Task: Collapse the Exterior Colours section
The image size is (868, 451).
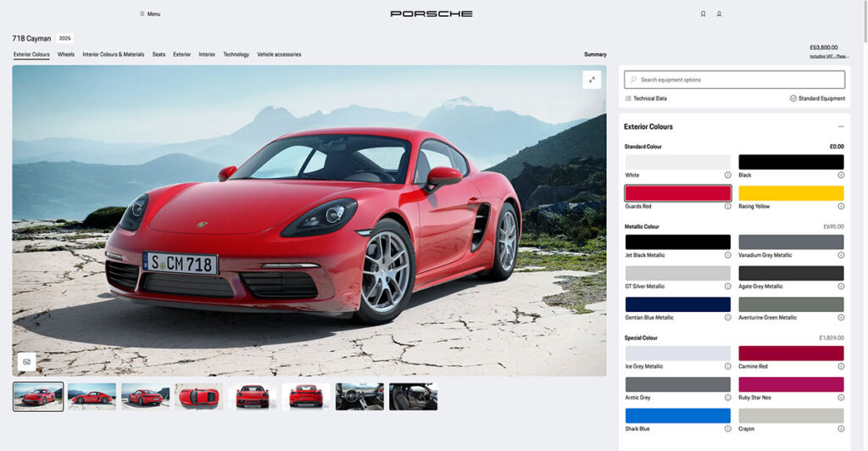Action: (841, 126)
